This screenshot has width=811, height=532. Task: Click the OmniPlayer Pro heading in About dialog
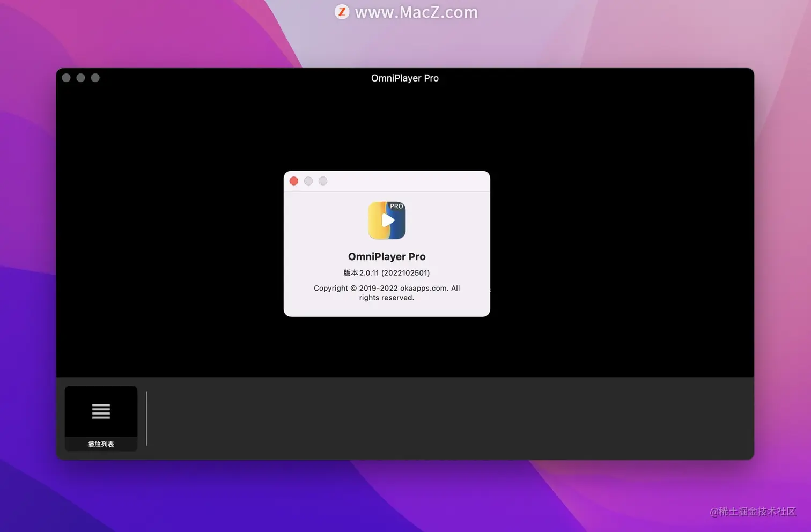(387, 257)
